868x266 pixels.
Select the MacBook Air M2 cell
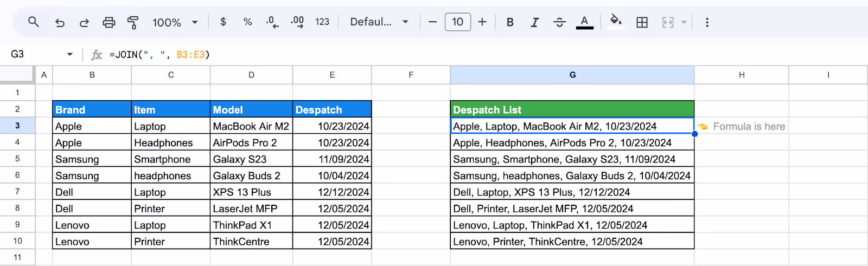tap(251, 126)
